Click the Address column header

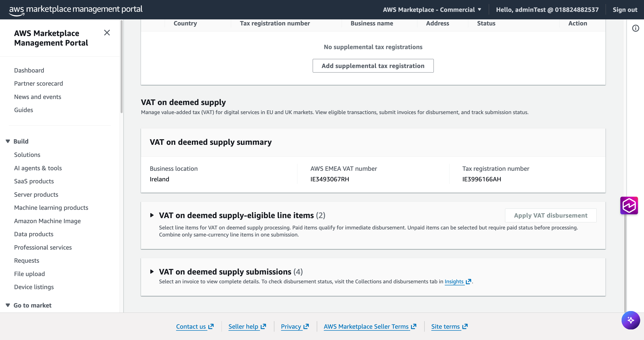[x=438, y=23]
